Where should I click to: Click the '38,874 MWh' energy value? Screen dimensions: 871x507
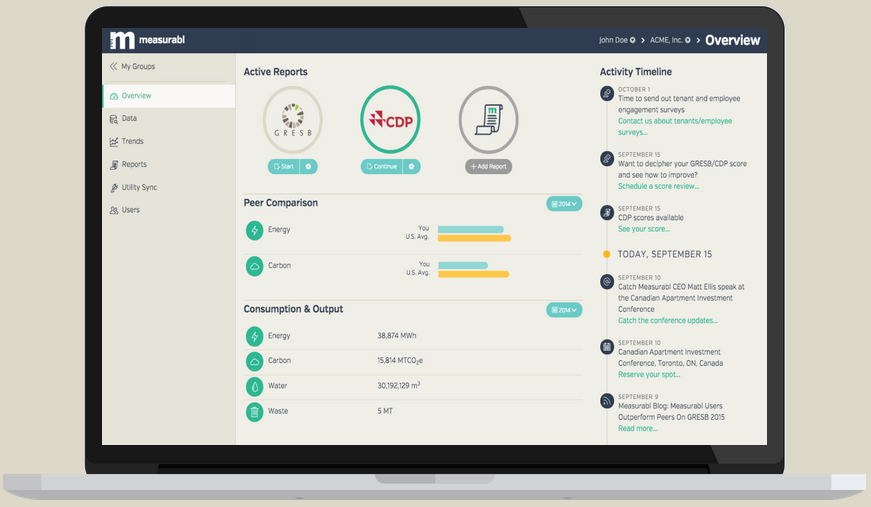click(x=397, y=336)
